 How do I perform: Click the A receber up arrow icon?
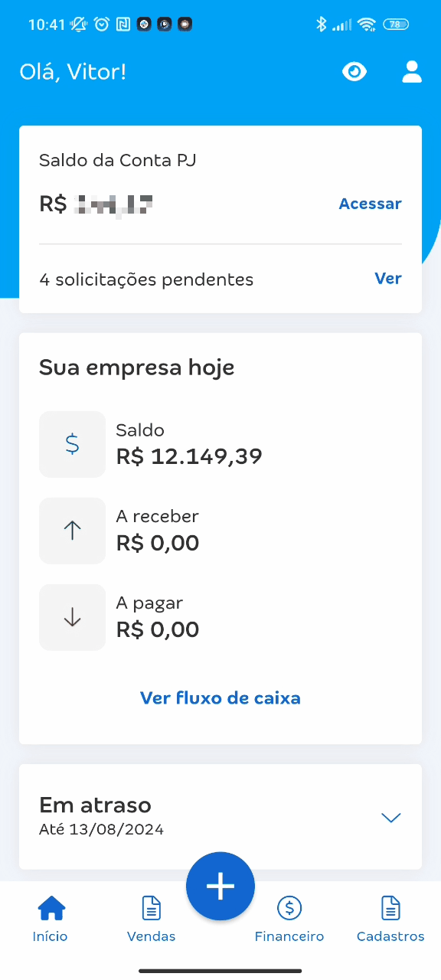(72, 531)
